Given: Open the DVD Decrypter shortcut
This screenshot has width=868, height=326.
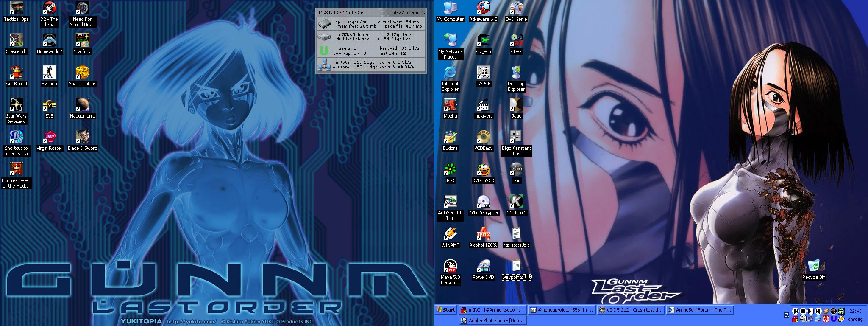Looking at the screenshot, I should click(x=483, y=205).
